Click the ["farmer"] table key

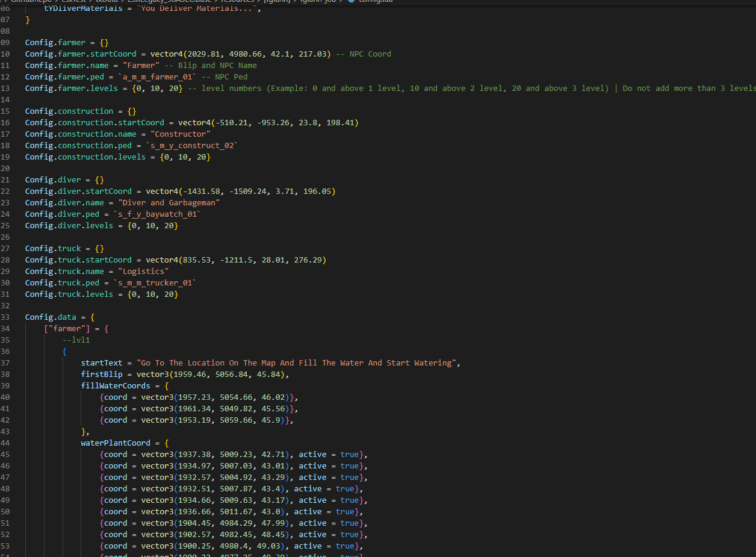pyautogui.click(x=66, y=329)
